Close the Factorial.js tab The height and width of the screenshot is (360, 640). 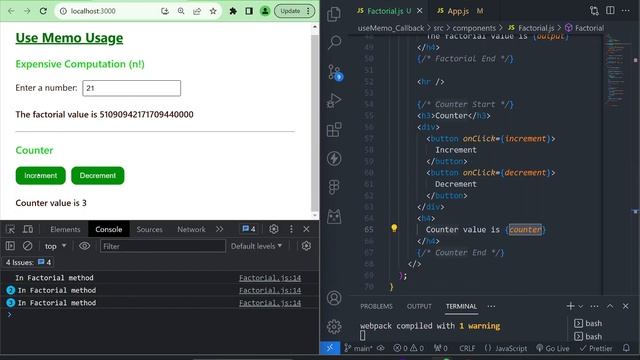[x=420, y=11]
